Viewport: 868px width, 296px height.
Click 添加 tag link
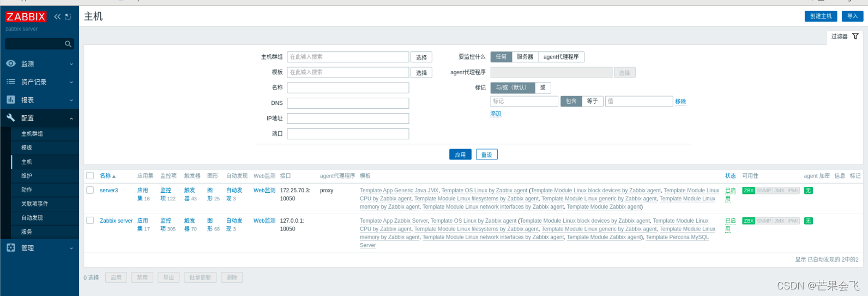click(496, 114)
